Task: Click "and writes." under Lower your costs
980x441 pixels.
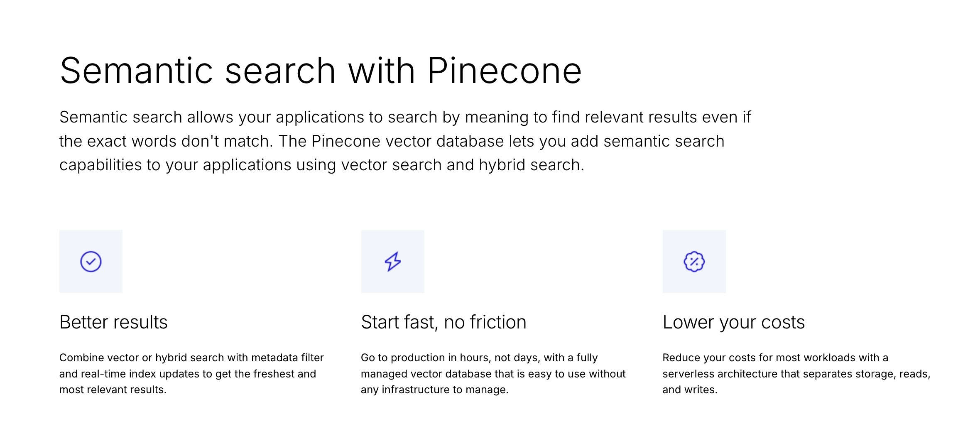Action: 690,390
